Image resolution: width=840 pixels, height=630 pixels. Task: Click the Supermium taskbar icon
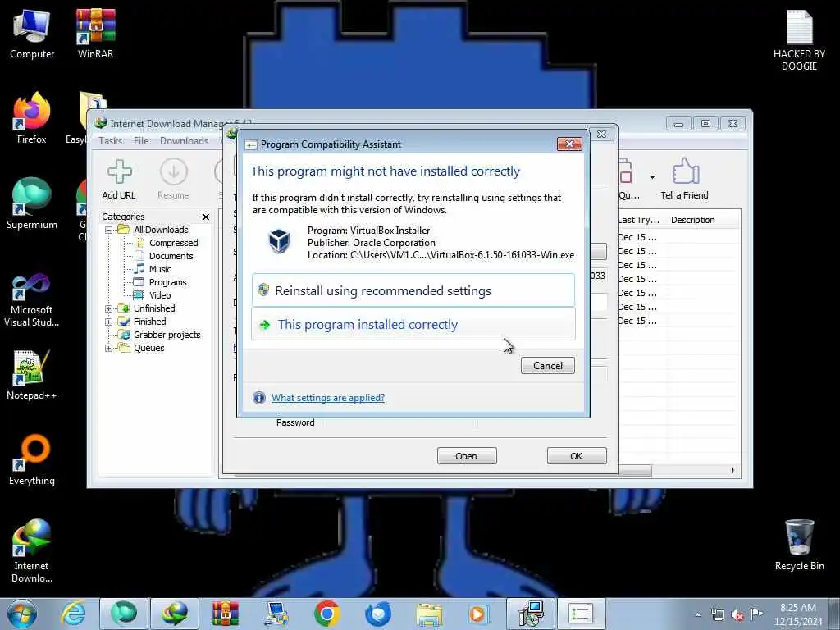pyautogui.click(x=124, y=614)
